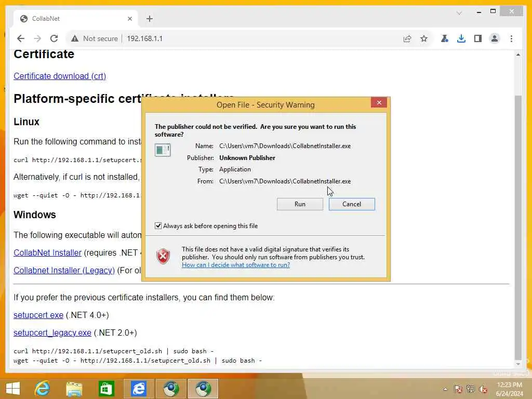This screenshot has width=532, height=399.
Task: Close the Security Warning dialog
Action: [x=379, y=102]
